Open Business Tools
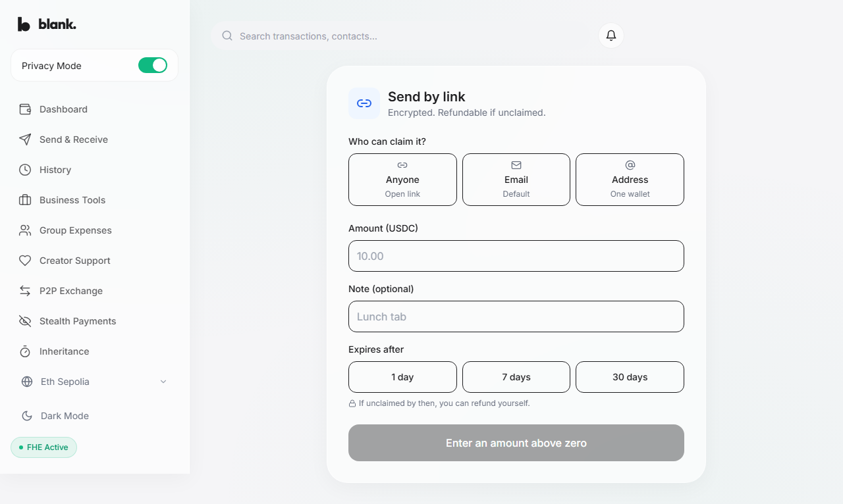Screen dimensions: 843x504 tap(94, 200)
